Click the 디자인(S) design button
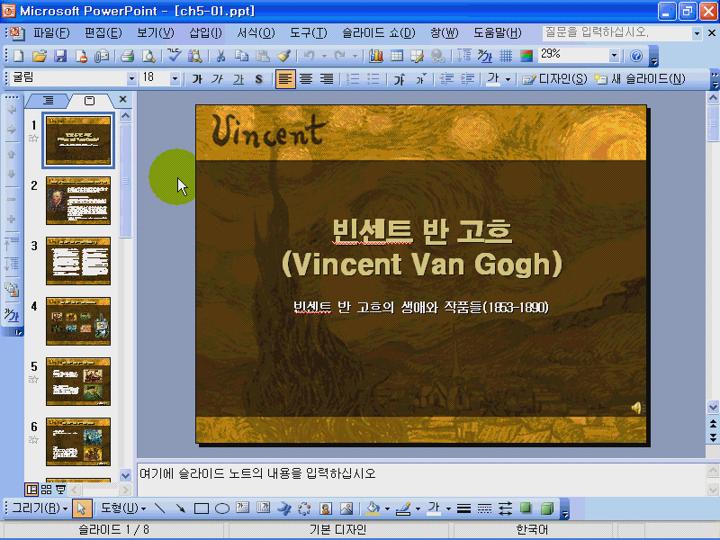Image resolution: width=720 pixels, height=540 pixels. tap(555, 79)
